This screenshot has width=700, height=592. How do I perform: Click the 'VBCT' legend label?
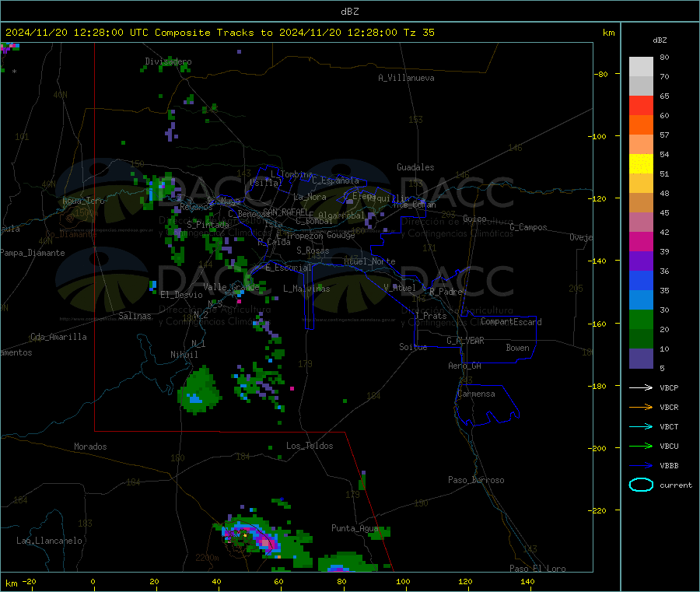click(669, 426)
